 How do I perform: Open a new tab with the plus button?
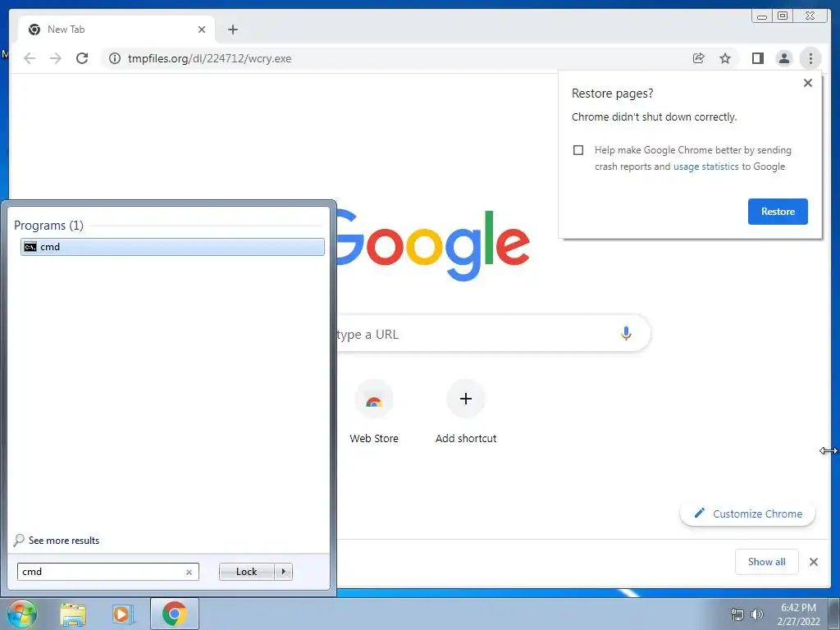232,30
